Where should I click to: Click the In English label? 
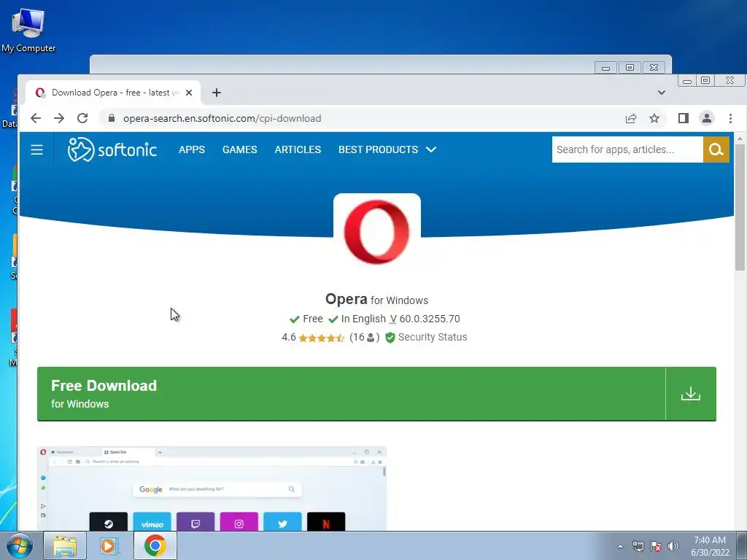[363, 319]
